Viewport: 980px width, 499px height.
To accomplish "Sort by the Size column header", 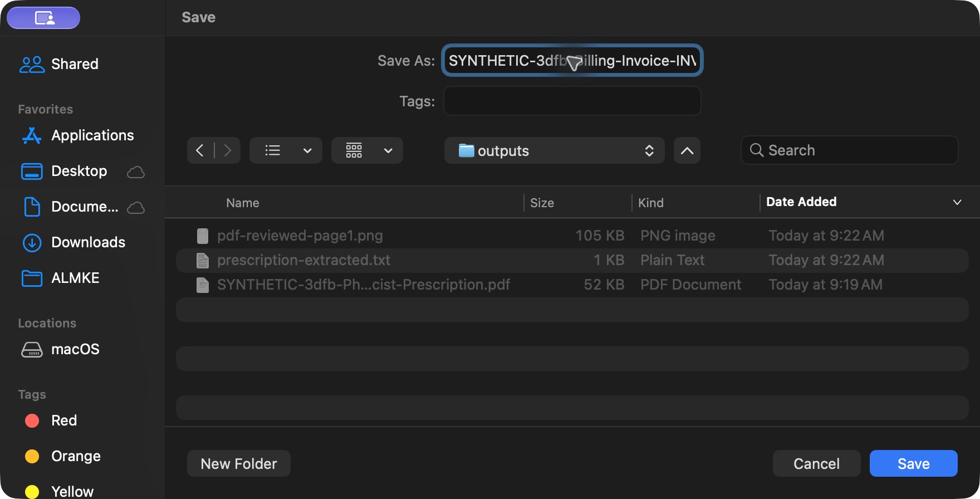I will click(x=542, y=203).
